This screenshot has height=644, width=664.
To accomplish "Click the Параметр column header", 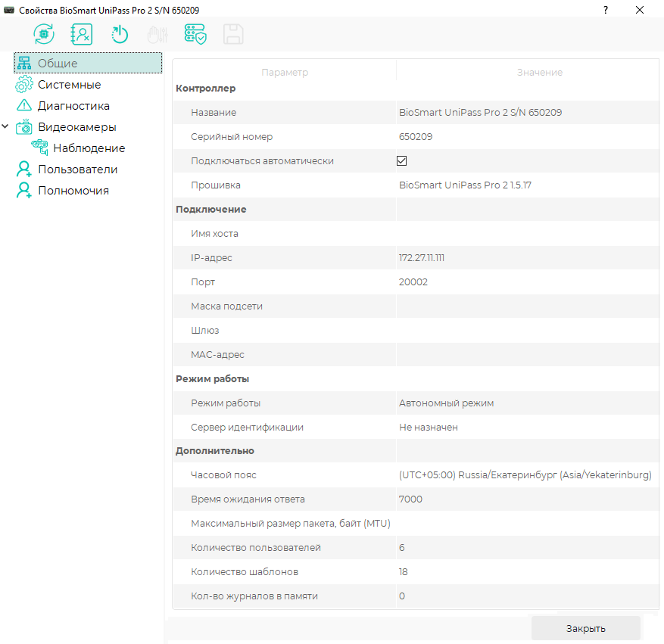I will 285,73.
